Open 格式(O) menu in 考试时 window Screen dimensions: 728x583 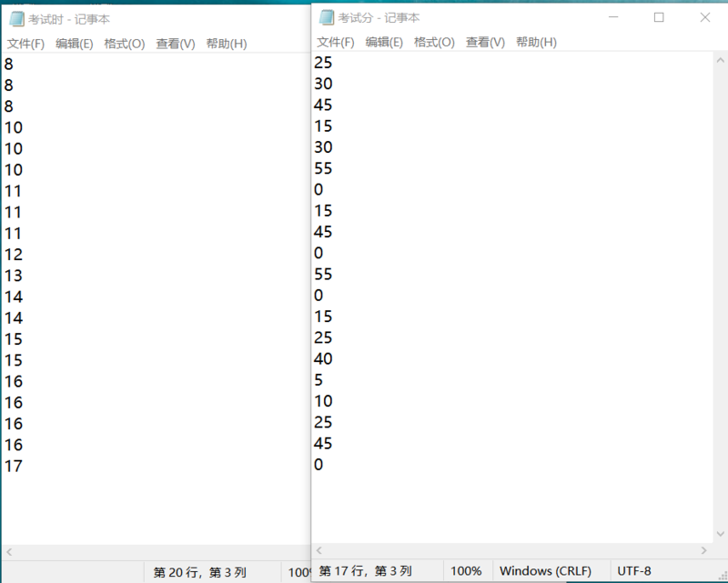(124, 44)
